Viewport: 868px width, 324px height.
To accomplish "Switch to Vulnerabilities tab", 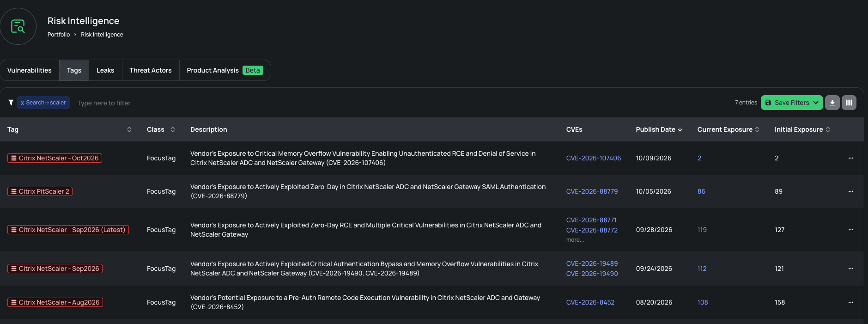I will pyautogui.click(x=30, y=70).
